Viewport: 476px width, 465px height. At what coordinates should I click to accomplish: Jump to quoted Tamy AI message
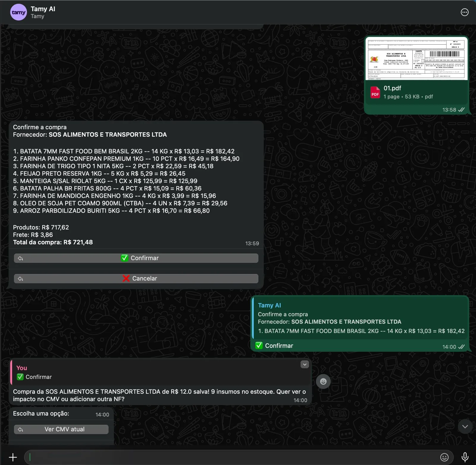click(360, 318)
